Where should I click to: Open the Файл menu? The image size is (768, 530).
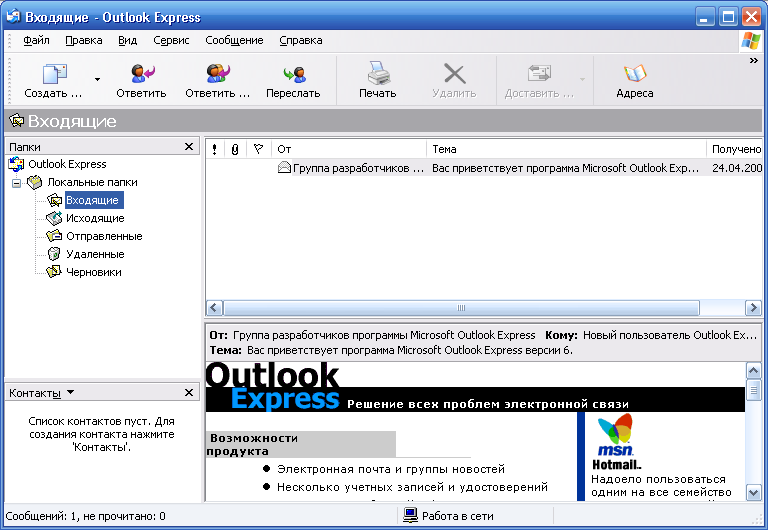pos(36,40)
